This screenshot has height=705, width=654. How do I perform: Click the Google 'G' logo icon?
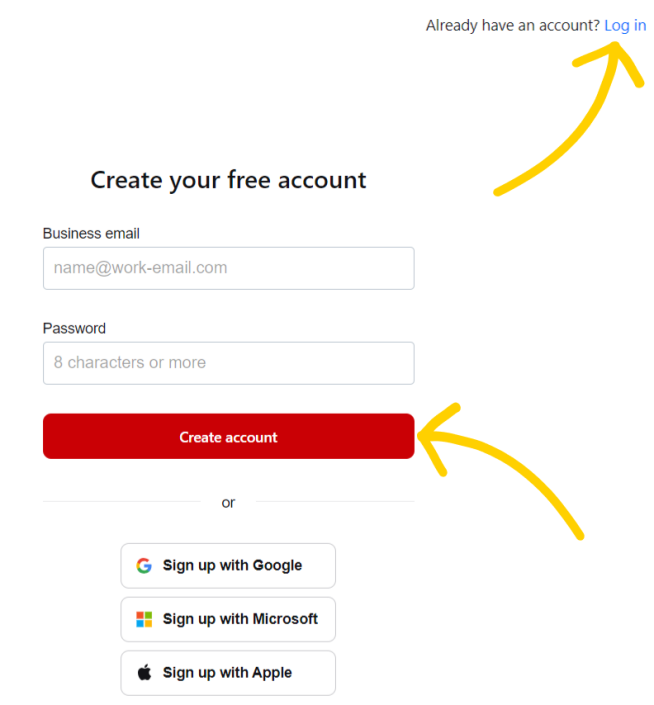(x=144, y=565)
